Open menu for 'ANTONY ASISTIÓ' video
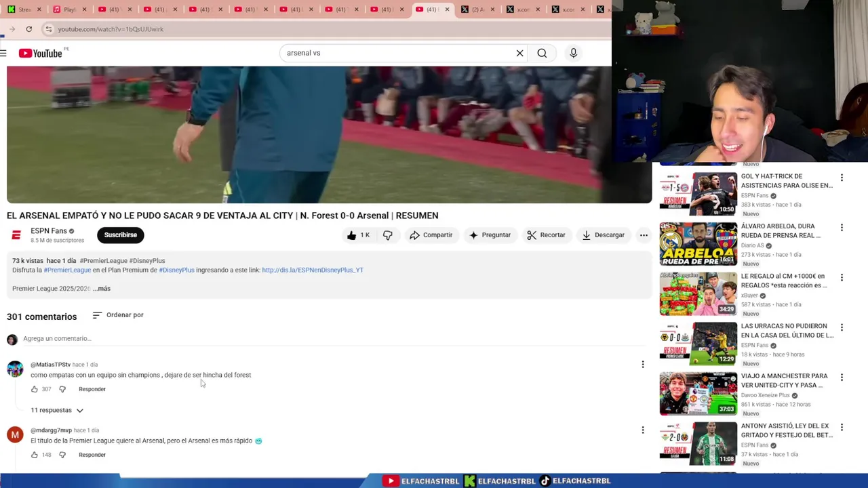868x488 pixels. click(842, 427)
